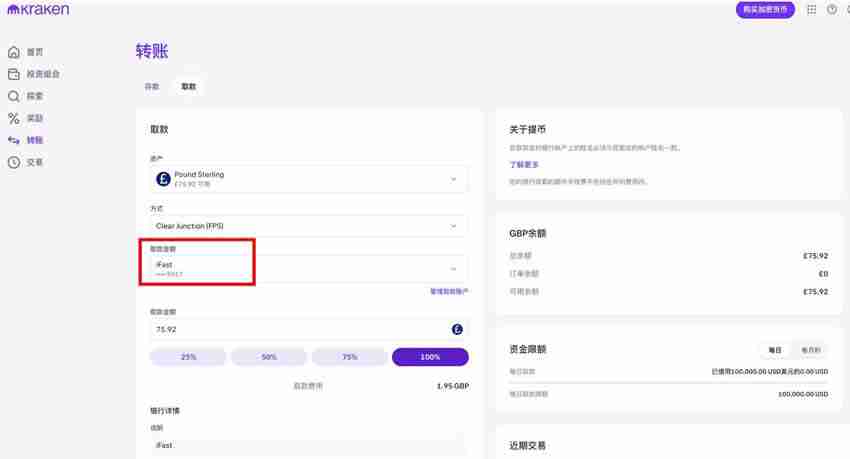Click the withdrawal amount field showing 75.92
Image resolution: width=850 pixels, height=459 pixels.
[300, 329]
